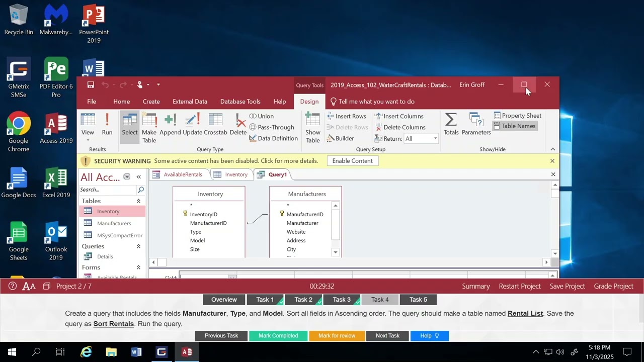Go to Next Task

(x=387, y=336)
